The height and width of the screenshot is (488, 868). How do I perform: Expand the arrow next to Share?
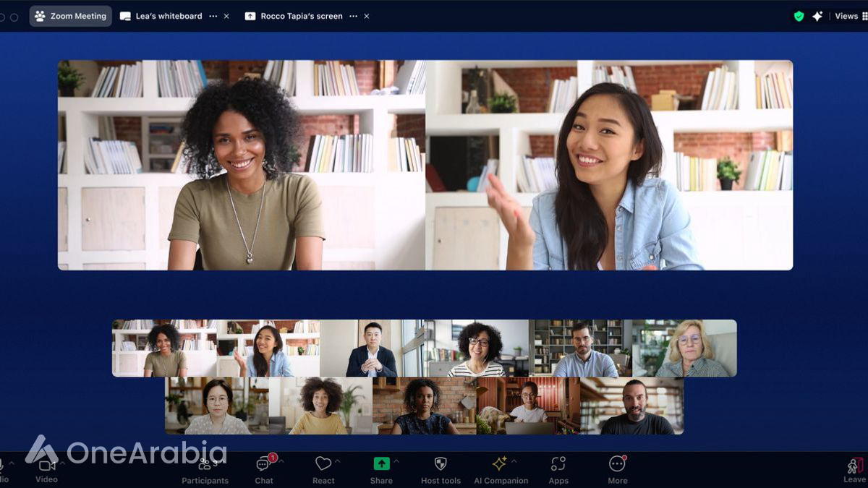tap(397, 461)
